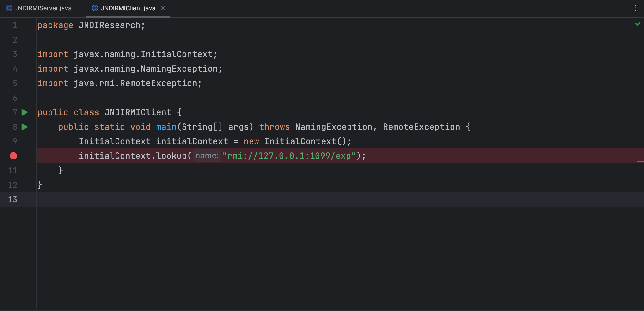
Task: Close the JNDIRMIClient.java tab
Action: click(163, 8)
